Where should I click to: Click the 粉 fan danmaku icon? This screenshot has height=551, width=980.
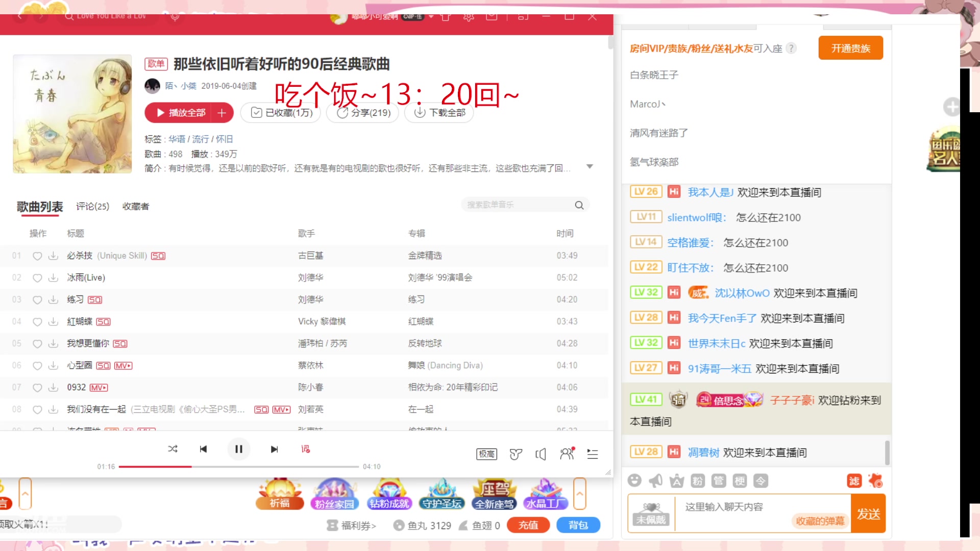[698, 481]
